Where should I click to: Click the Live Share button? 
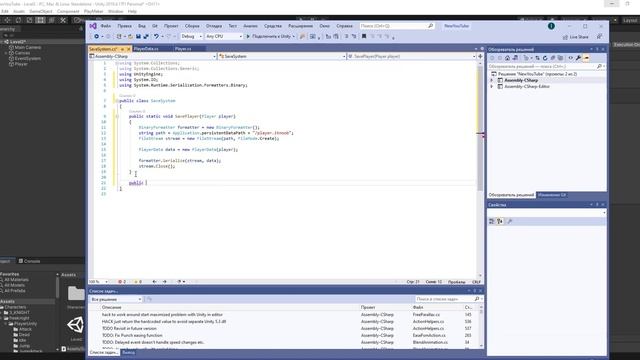click(x=576, y=37)
